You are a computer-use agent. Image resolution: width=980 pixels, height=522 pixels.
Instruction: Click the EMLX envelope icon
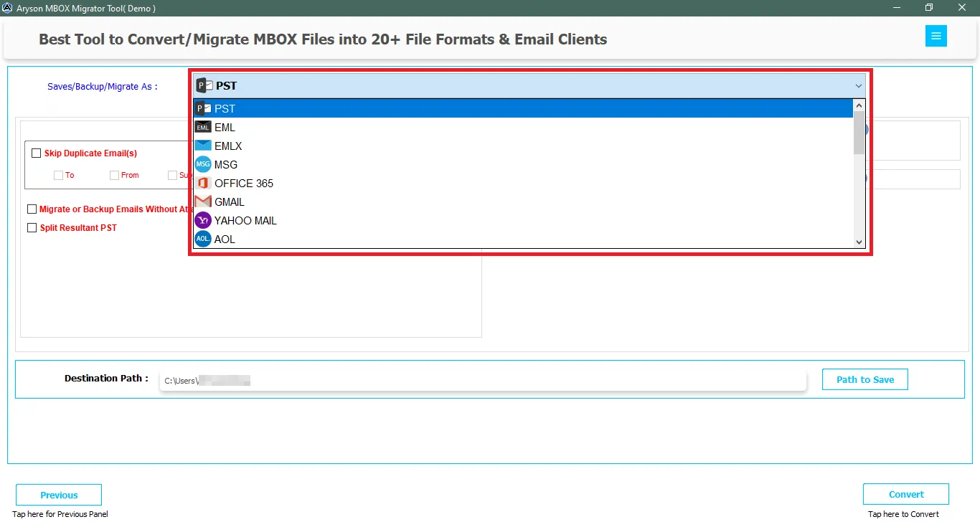203,146
